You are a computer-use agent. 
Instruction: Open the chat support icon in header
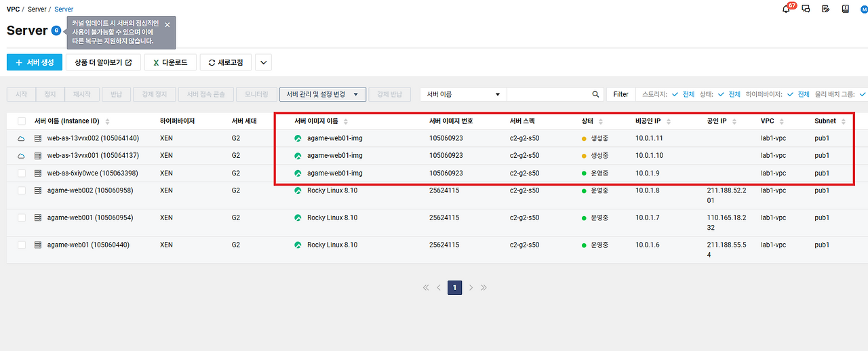(806, 9)
